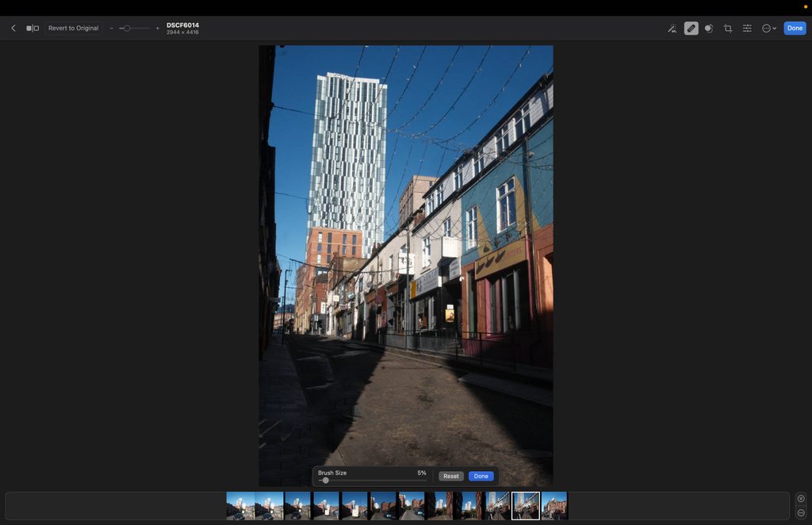Open the ellipsis more-options menu
Screen dimensions: 812x525
[769, 29]
